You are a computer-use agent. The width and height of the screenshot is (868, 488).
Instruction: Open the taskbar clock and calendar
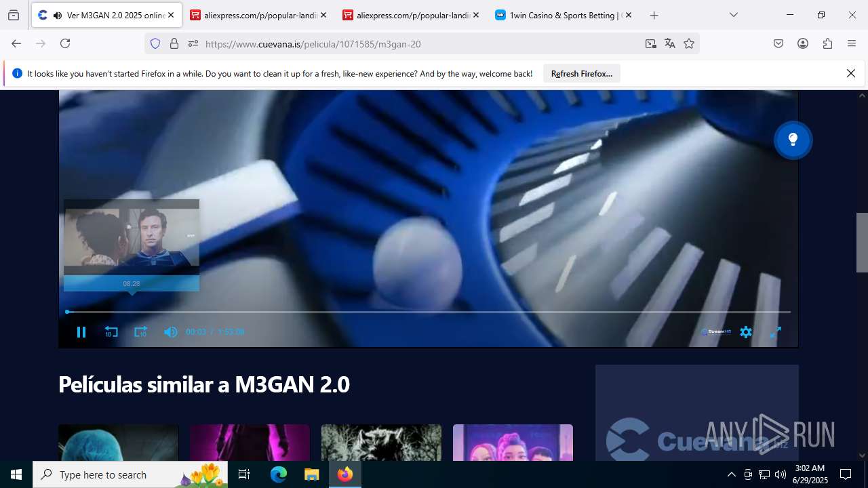(x=810, y=474)
